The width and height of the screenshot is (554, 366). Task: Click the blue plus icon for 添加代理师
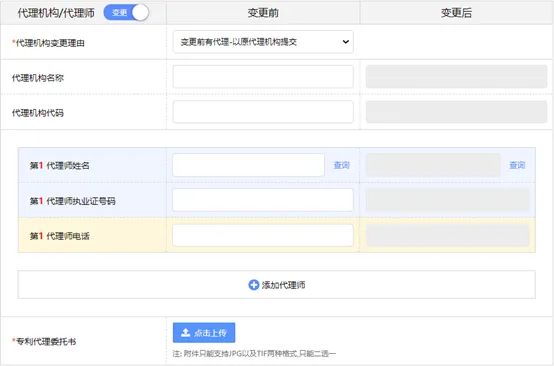[x=254, y=285]
